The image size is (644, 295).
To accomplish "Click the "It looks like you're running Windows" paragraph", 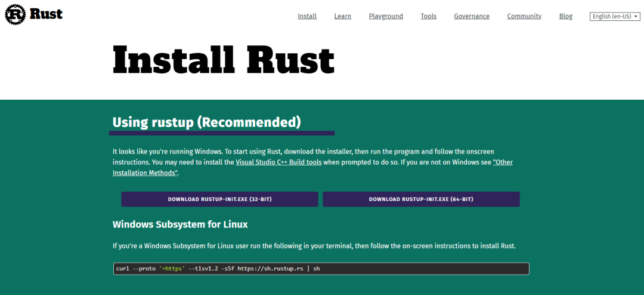I will click(x=312, y=162).
